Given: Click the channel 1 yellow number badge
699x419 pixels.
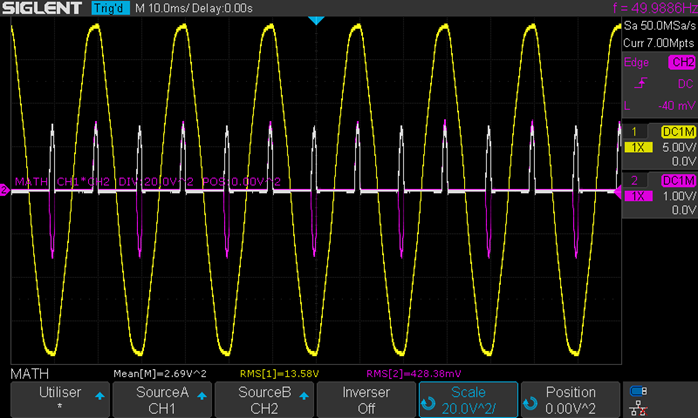Looking at the screenshot, I should (x=634, y=131).
